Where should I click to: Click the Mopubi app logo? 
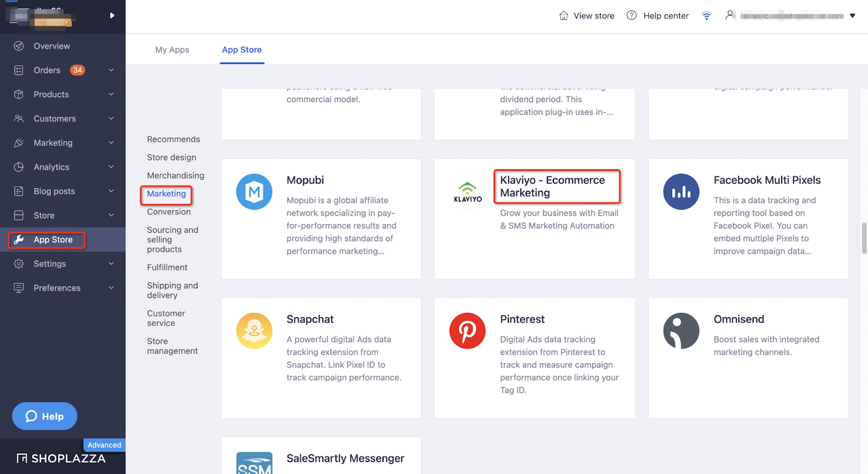coord(254,192)
